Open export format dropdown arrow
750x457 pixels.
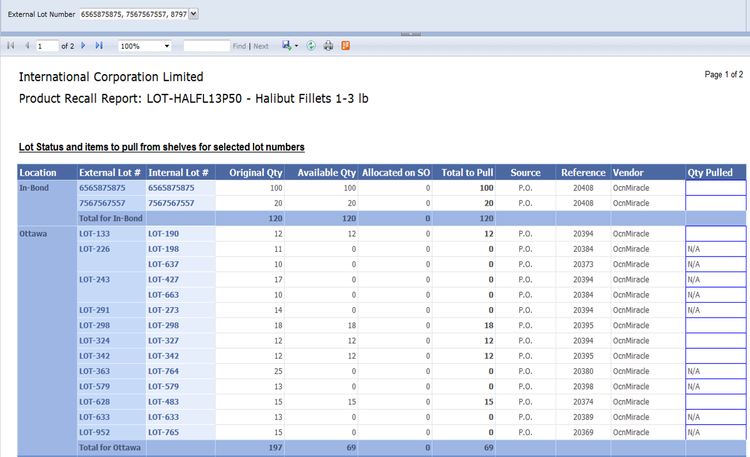[296, 46]
